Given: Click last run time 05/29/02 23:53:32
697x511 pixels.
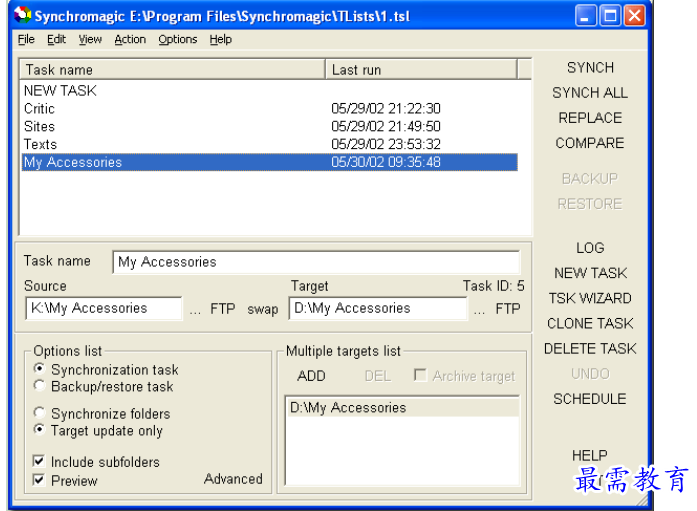Looking at the screenshot, I should click(386, 144).
